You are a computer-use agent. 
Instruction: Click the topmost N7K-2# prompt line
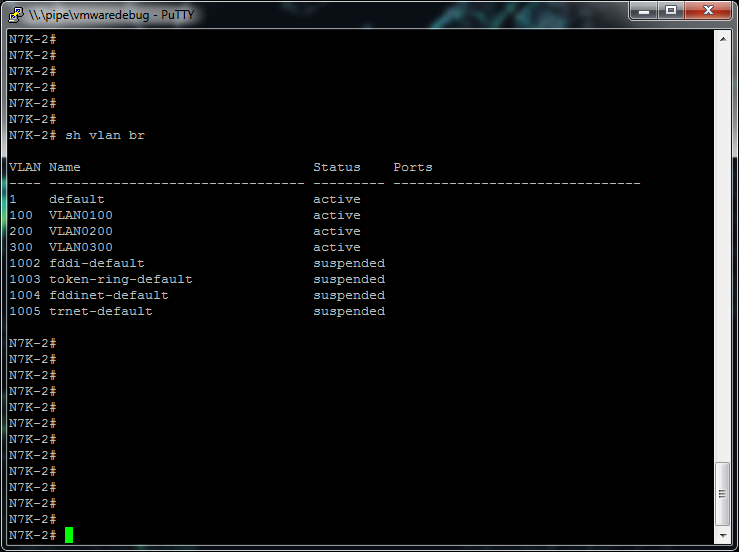[33, 39]
